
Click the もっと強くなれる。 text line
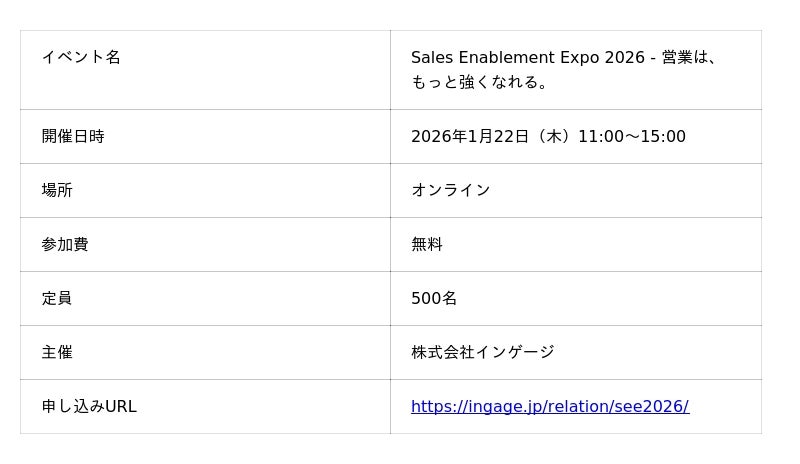click(480, 82)
